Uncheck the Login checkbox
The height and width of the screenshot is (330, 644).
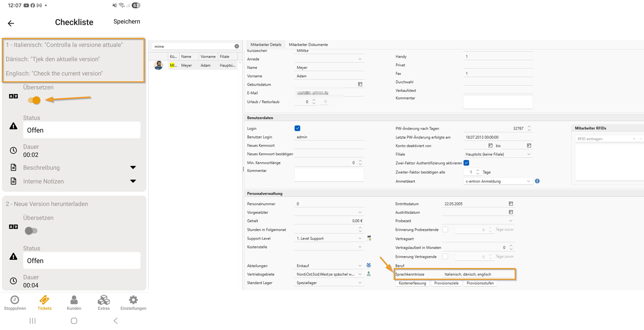pos(298,128)
